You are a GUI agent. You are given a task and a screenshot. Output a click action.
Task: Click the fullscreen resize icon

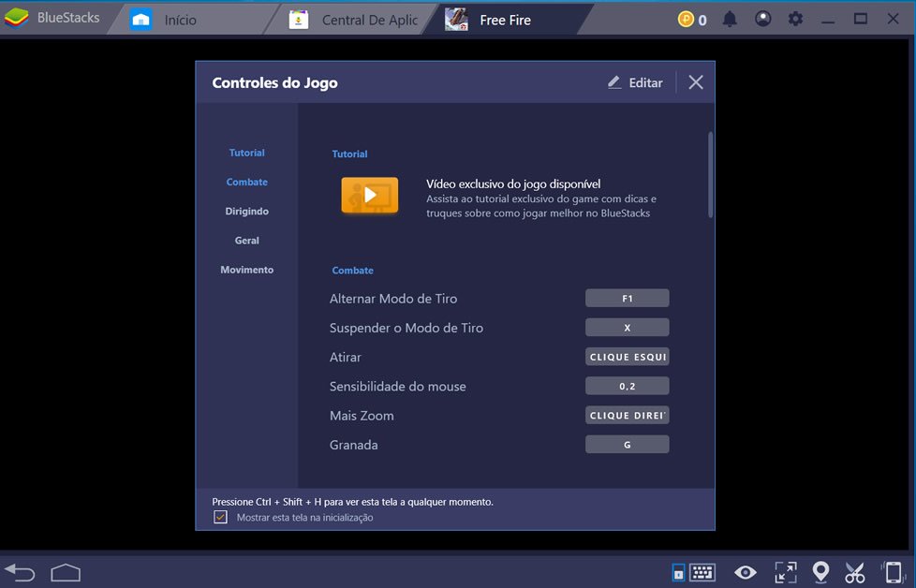pos(785,572)
